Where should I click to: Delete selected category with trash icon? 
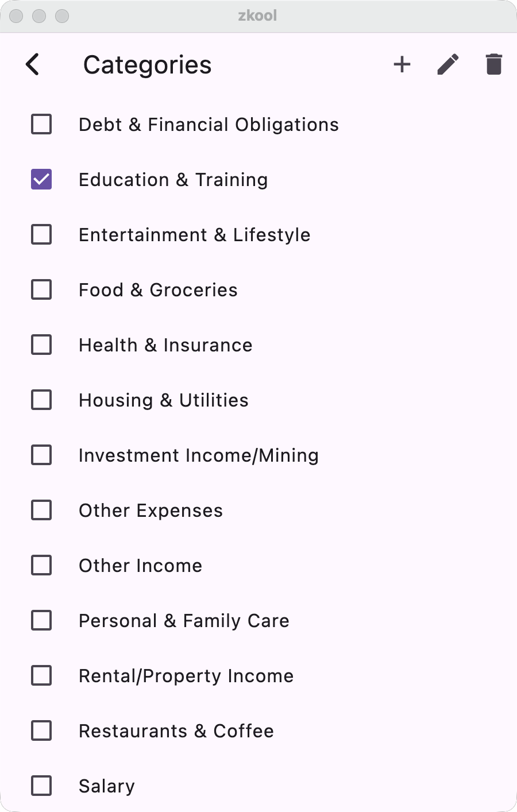click(x=493, y=64)
